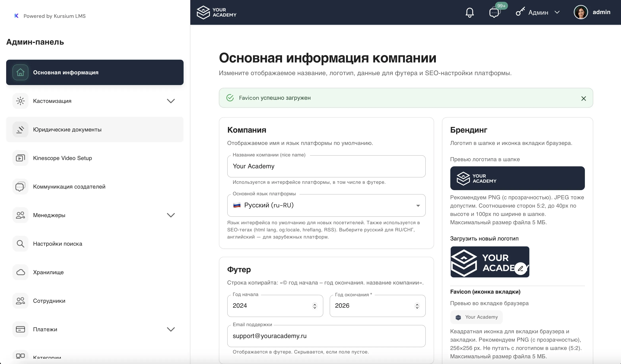The width and height of the screenshot is (621, 364).
Task: Focus the Год окончания field
Action: tap(377, 306)
